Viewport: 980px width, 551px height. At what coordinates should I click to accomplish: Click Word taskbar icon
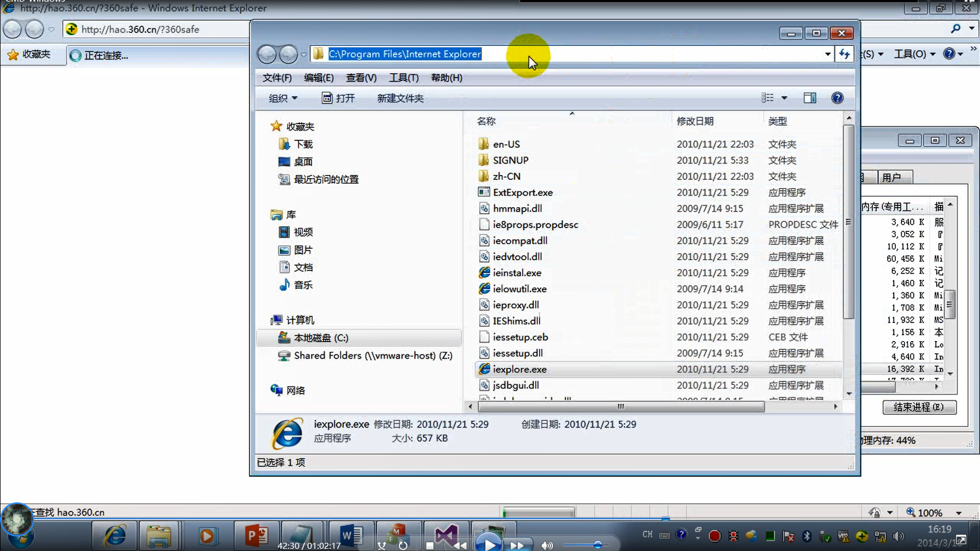tap(351, 535)
